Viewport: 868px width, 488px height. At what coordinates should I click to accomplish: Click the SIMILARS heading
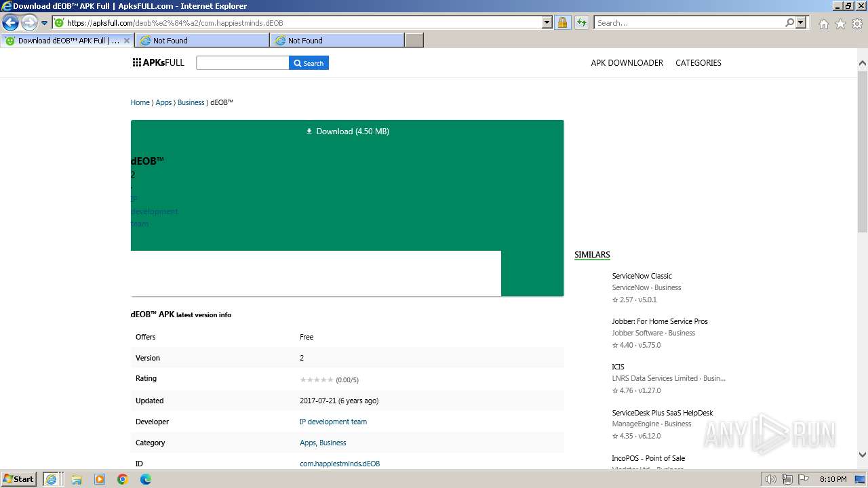point(592,255)
